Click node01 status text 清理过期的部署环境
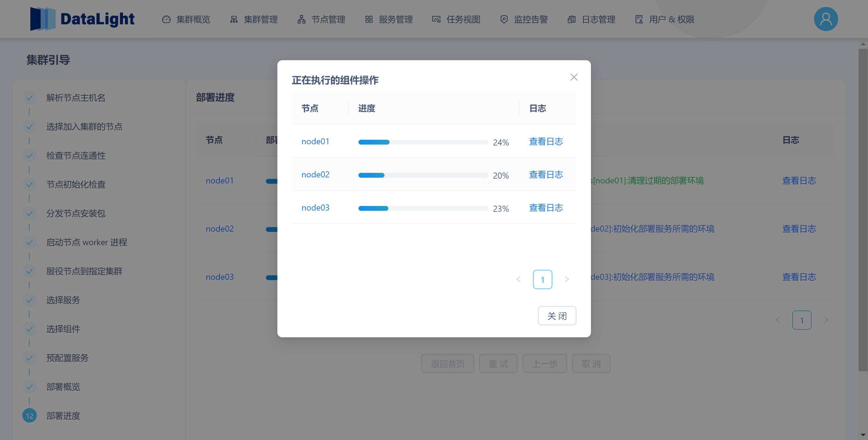This screenshot has height=440, width=868. click(x=666, y=180)
